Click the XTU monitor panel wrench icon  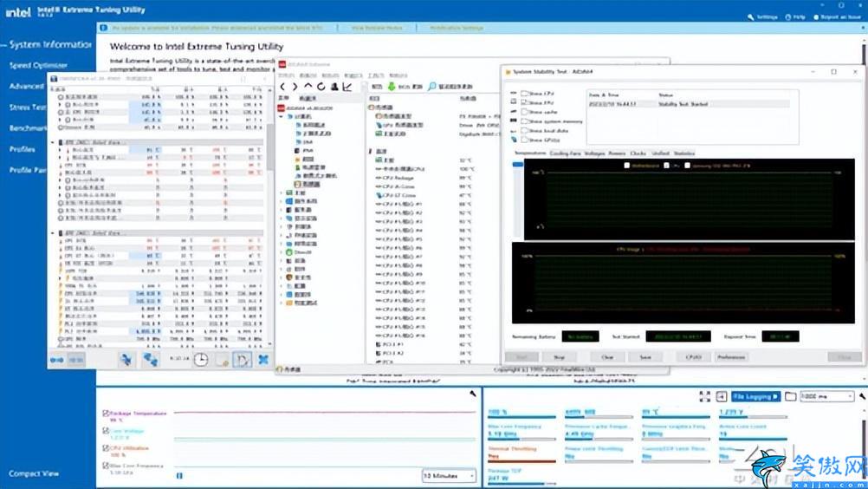pyautogui.click(x=863, y=396)
